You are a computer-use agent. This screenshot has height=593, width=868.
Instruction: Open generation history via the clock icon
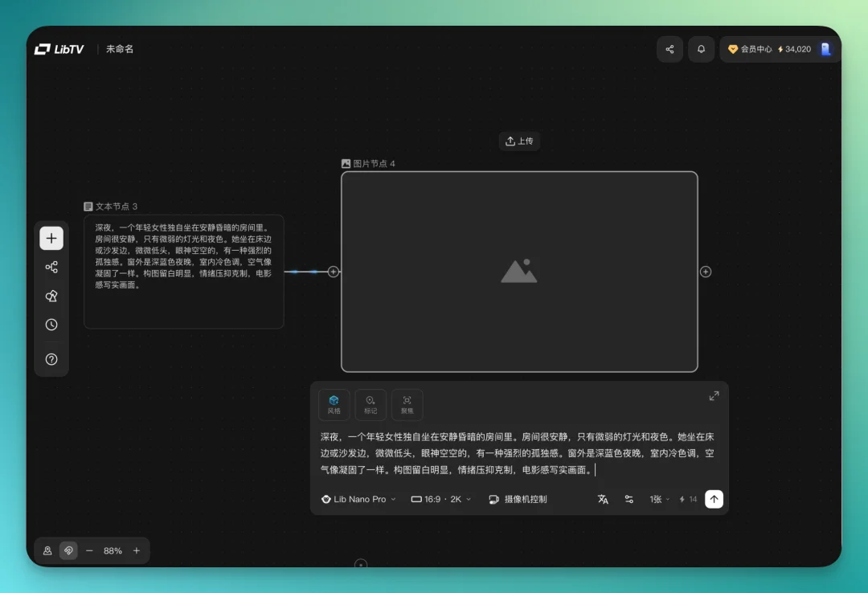pyautogui.click(x=51, y=325)
